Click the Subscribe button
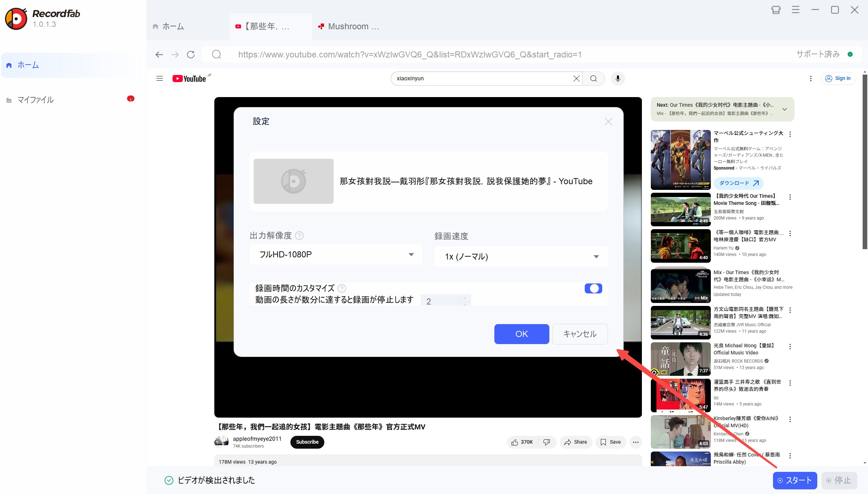Image resolution: width=868 pixels, height=494 pixels. (x=307, y=442)
